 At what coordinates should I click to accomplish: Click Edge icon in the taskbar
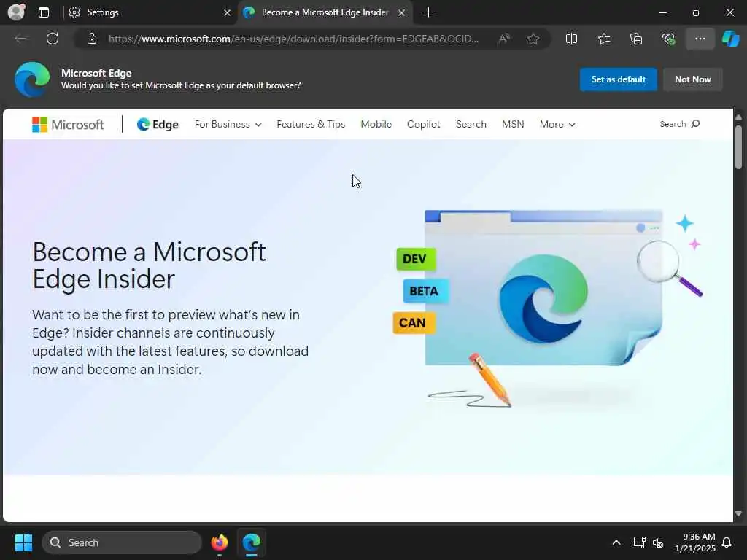(251, 542)
